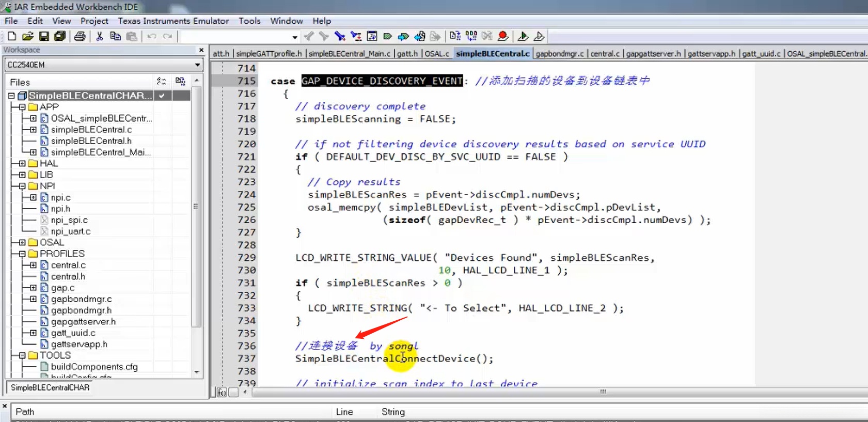Click the function list icon below editor
The height and width of the screenshot is (422, 868).
click(222, 393)
